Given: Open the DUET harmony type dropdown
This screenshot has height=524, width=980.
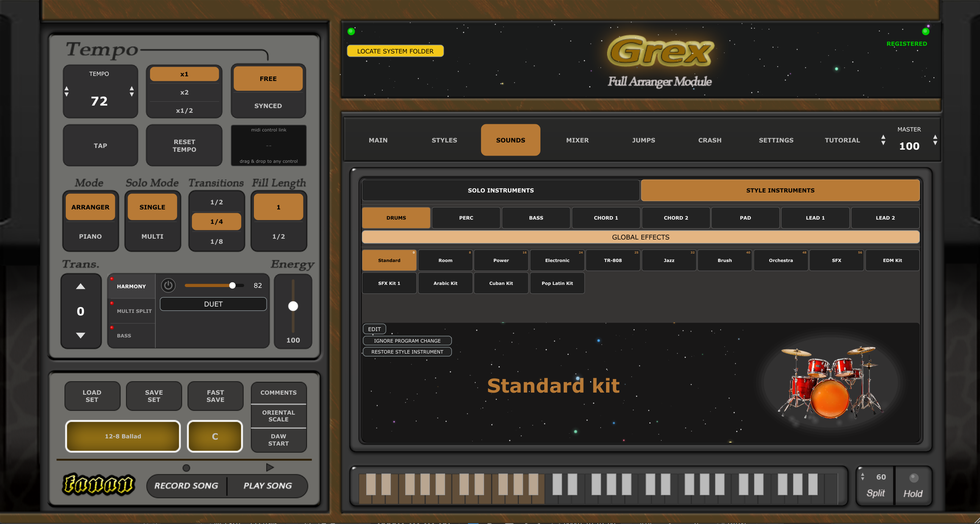Looking at the screenshot, I should point(213,304).
